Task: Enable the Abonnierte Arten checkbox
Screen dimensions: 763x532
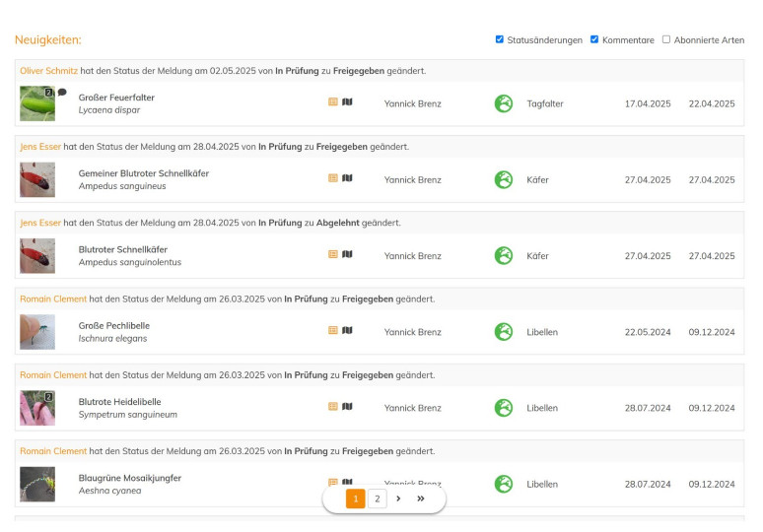Action: pyautogui.click(x=666, y=39)
